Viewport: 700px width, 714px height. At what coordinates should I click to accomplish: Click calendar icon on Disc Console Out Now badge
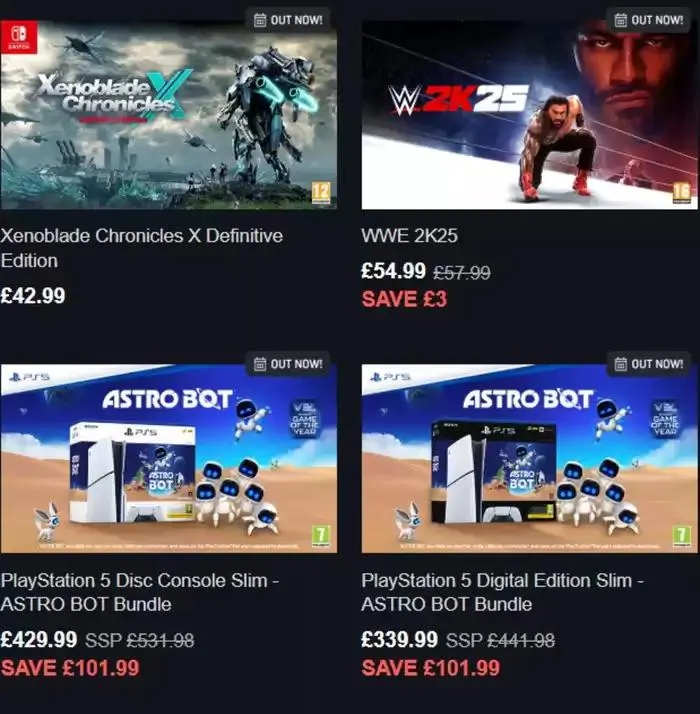tap(260, 364)
